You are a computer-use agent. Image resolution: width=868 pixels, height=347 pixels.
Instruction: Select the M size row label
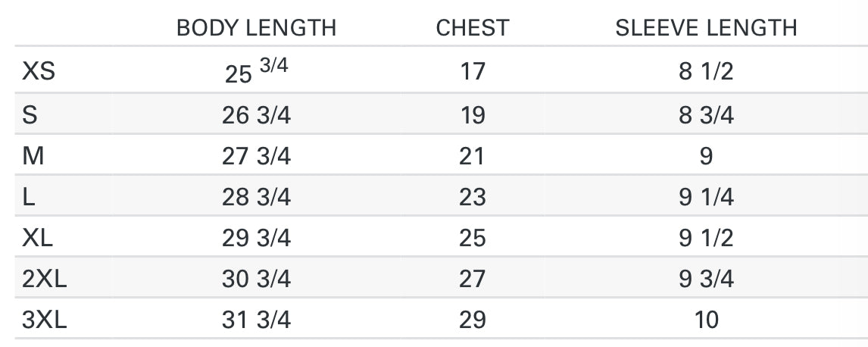pos(33,156)
